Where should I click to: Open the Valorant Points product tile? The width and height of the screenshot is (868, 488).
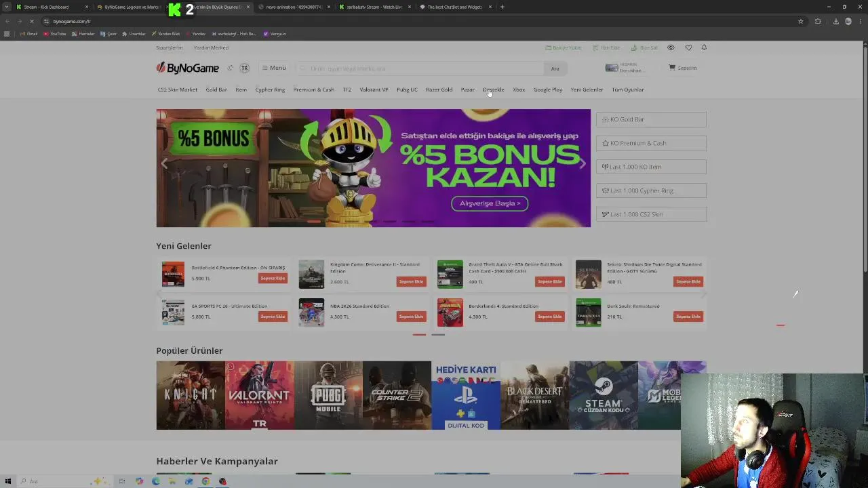(x=260, y=395)
